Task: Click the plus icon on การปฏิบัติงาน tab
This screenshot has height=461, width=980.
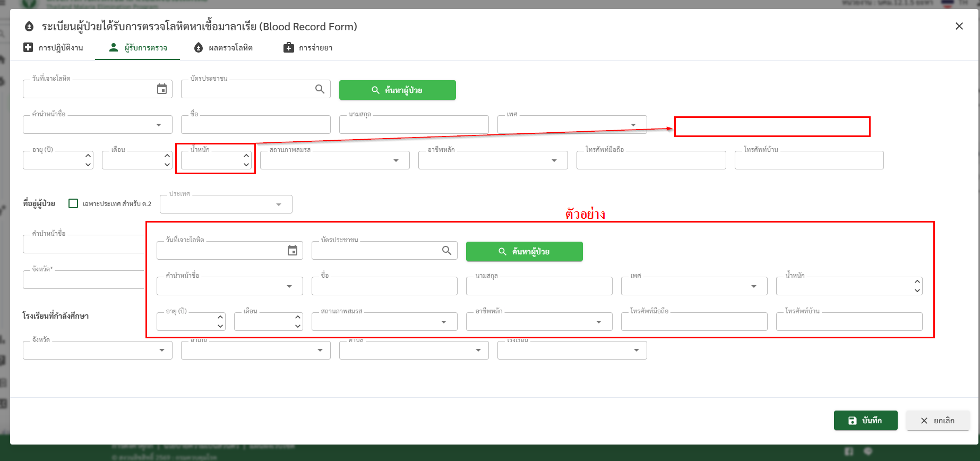Action: coord(28,48)
